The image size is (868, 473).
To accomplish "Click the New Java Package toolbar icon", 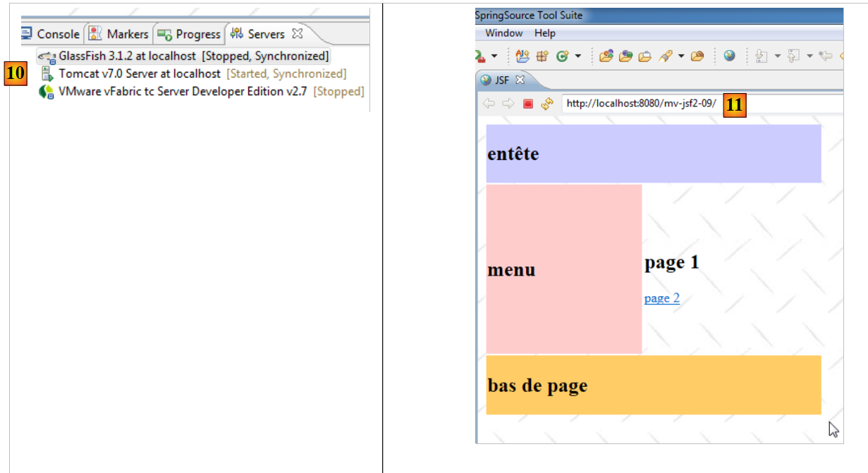I will coord(542,56).
